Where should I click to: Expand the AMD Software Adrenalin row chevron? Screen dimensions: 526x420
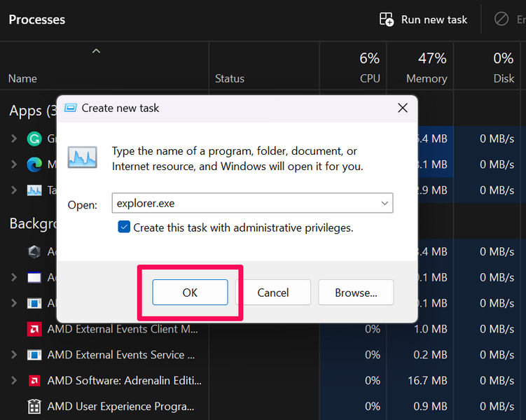coord(14,381)
